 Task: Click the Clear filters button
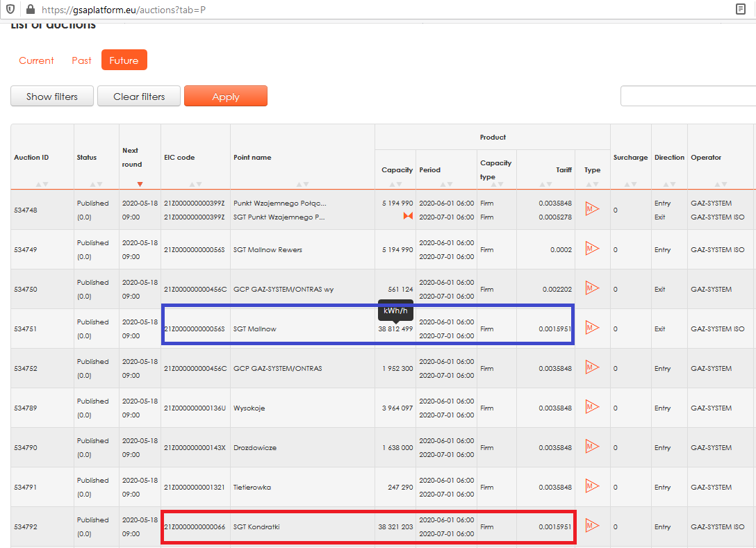pyautogui.click(x=139, y=96)
